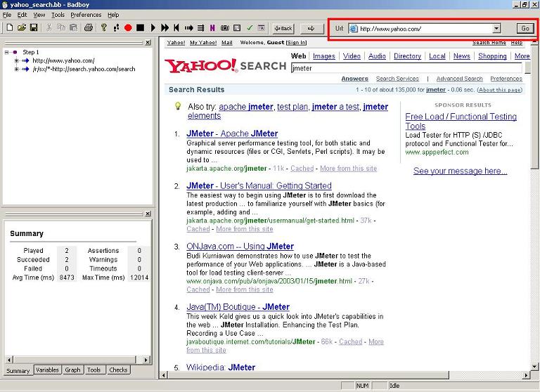
Task: Open the Tools menu
Action: [58, 15]
